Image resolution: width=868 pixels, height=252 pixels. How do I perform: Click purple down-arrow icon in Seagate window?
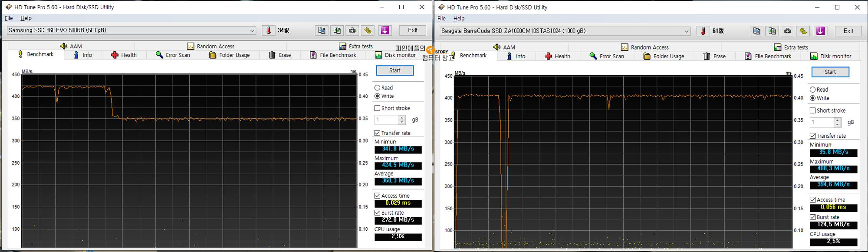(820, 31)
